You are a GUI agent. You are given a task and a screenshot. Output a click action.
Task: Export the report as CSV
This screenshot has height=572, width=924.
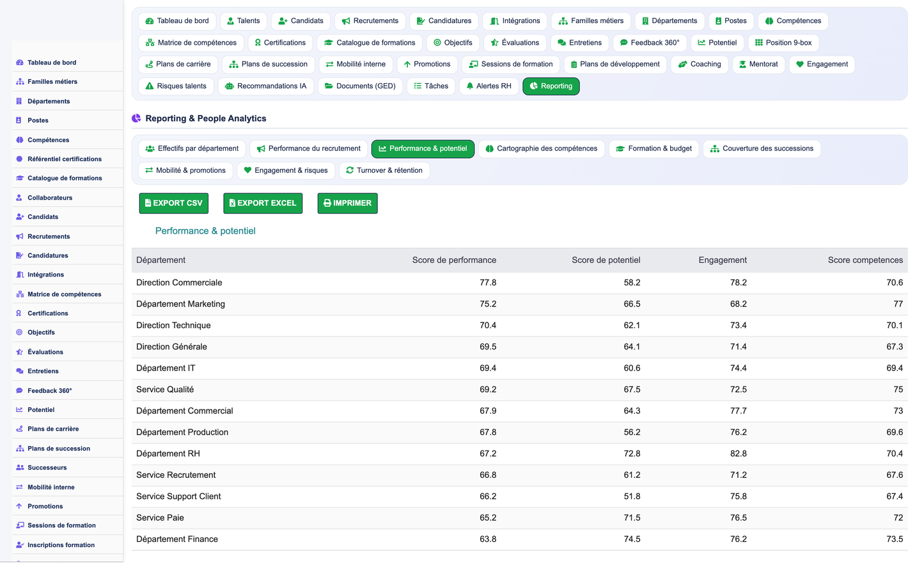point(174,203)
